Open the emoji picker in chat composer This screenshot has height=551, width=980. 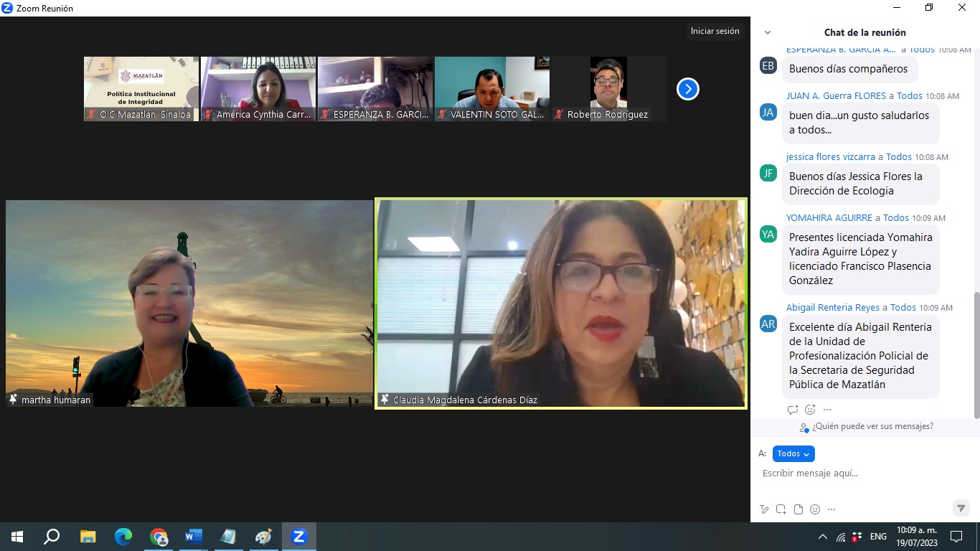coord(815,509)
